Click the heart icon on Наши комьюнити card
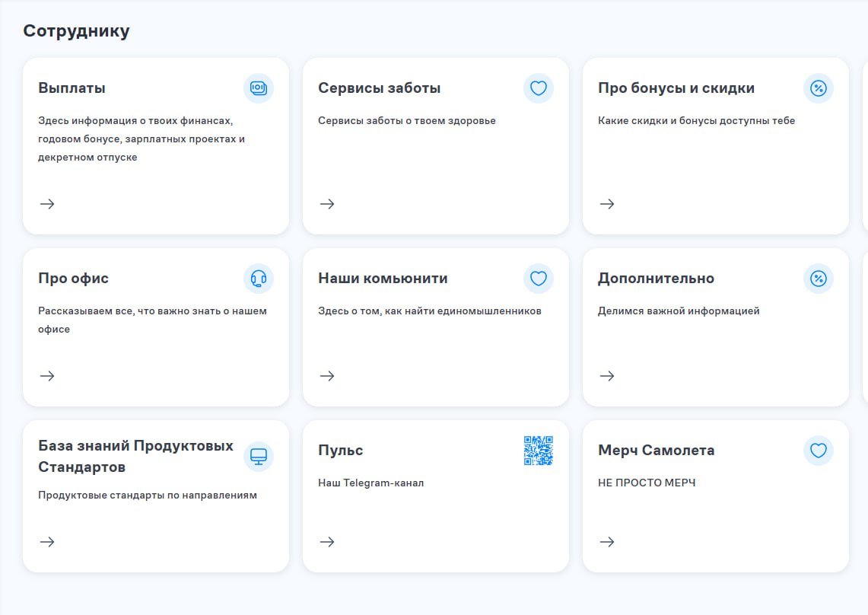The height and width of the screenshot is (615, 868). 539,278
